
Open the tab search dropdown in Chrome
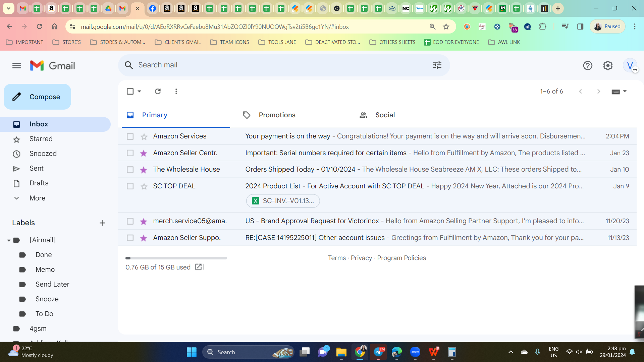(x=8, y=8)
